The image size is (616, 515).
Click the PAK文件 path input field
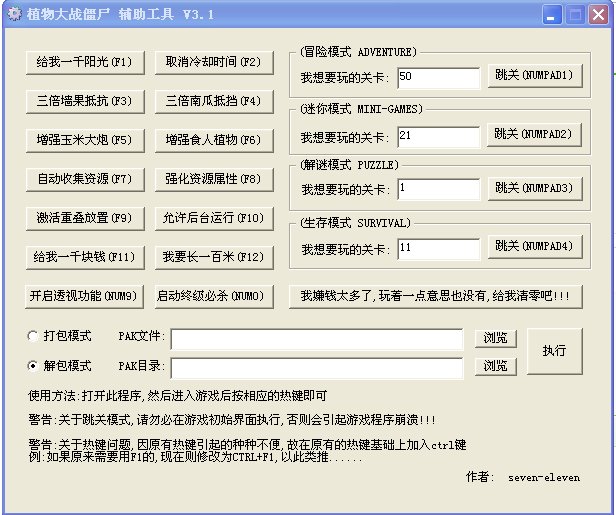click(x=316, y=340)
